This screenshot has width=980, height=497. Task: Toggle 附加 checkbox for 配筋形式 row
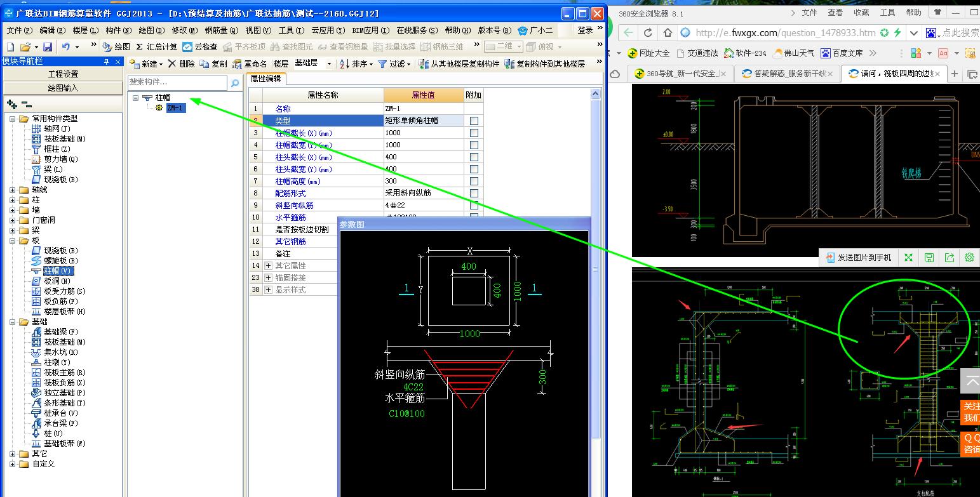[x=474, y=193]
